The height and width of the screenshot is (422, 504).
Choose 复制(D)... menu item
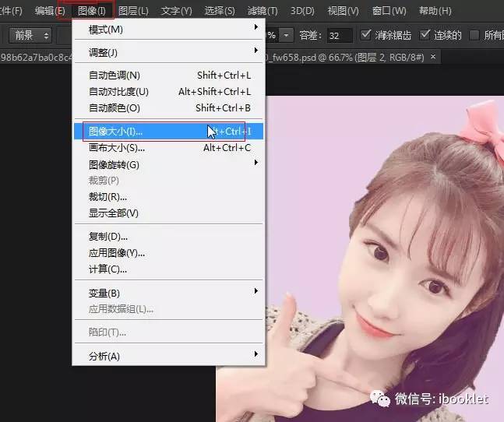tap(168, 237)
